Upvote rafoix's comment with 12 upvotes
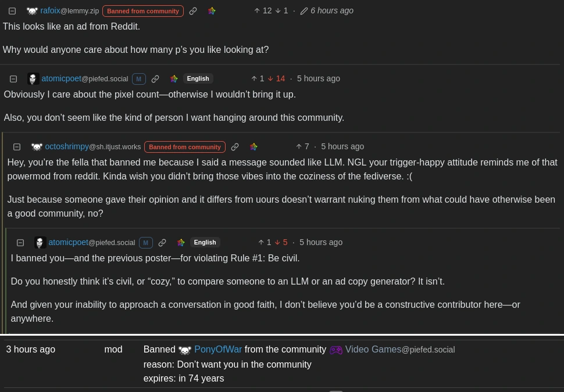This screenshot has width=564, height=392. click(x=257, y=10)
